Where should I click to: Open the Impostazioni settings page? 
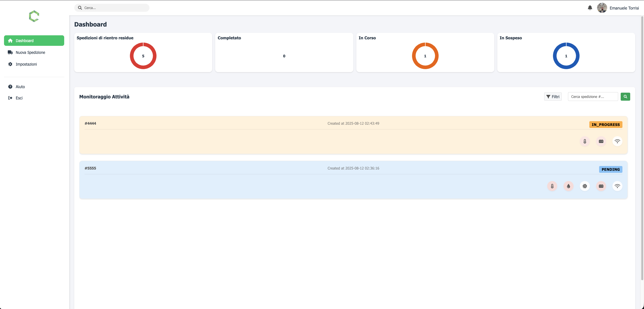point(26,64)
